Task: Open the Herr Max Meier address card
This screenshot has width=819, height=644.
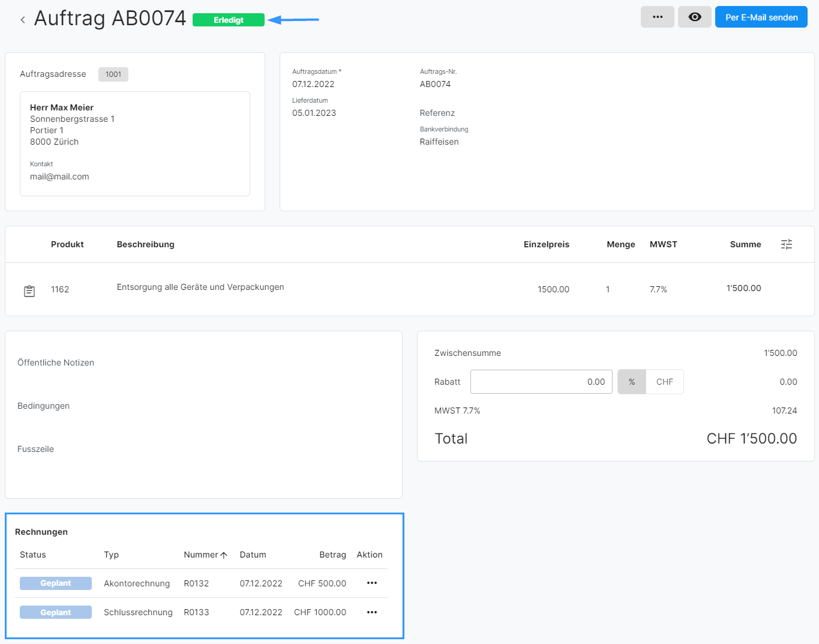Action: click(x=134, y=143)
